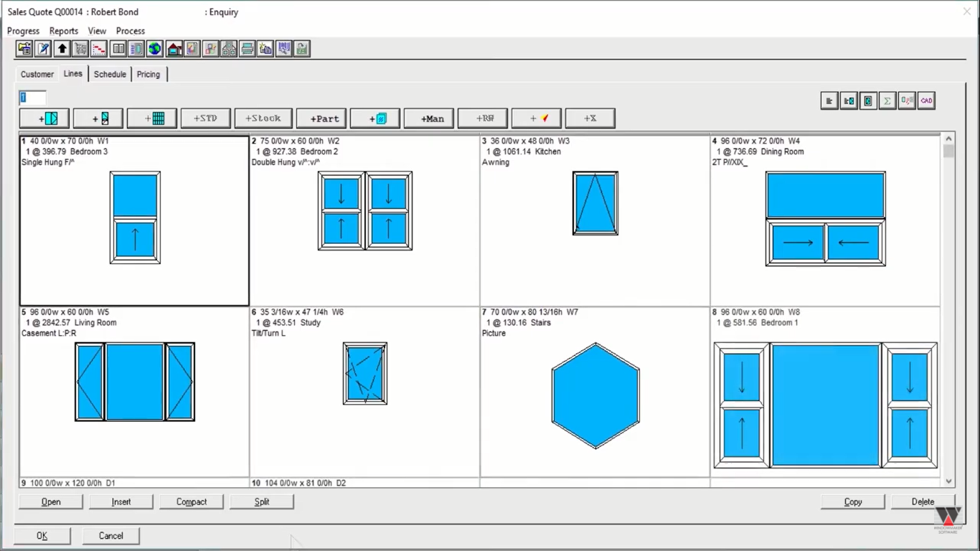Viewport: 980px width, 551px height.
Task: Select the schedule chart toolbar icon
Action: [x=98, y=48]
